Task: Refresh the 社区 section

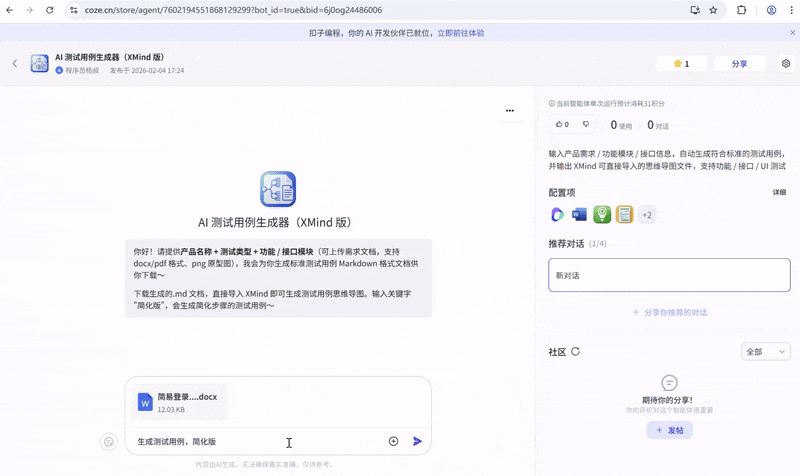Action: [x=576, y=352]
